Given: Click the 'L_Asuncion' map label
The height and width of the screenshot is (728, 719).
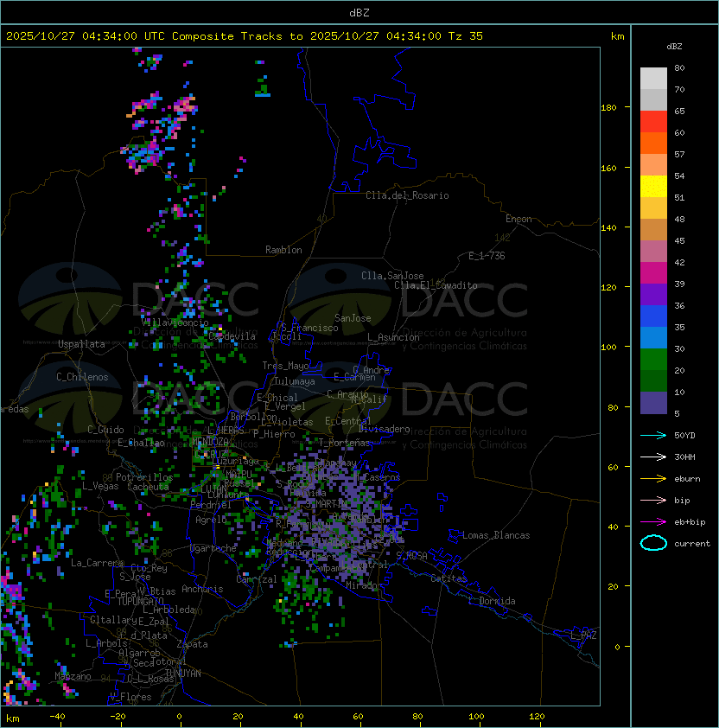Looking at the screenshot, I should coord(393,337).
